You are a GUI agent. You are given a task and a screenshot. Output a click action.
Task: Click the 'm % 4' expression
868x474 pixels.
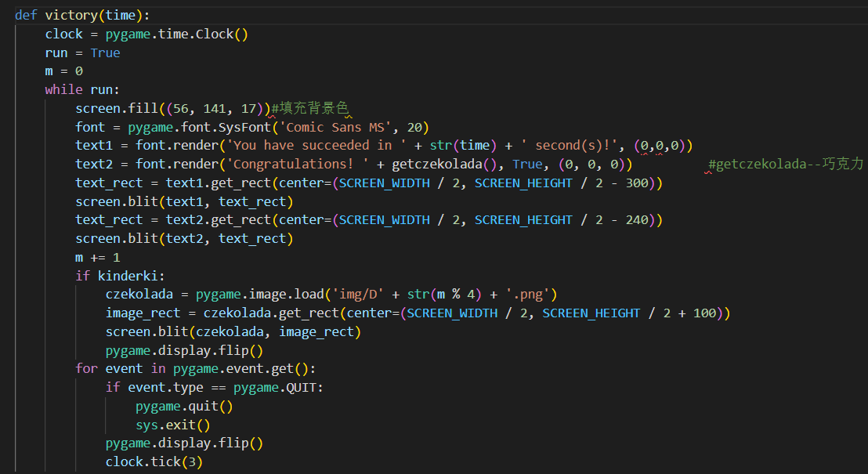(456, 294)
